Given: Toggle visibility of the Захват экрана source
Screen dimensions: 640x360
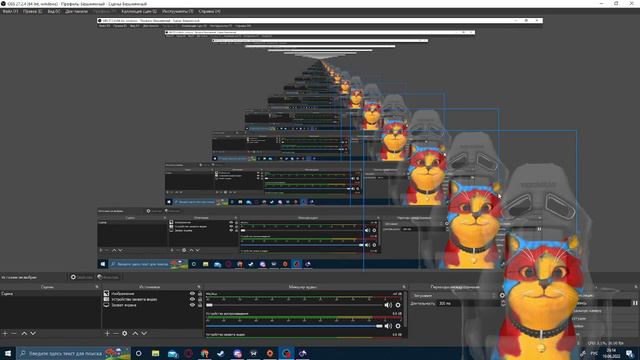Looking at the screenshot, I should tap(192, 305).
